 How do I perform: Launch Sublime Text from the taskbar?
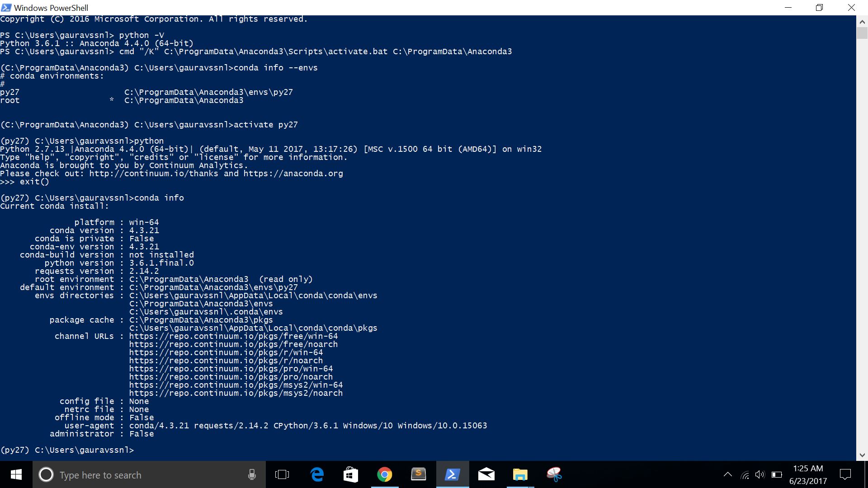tap(419, 474)
